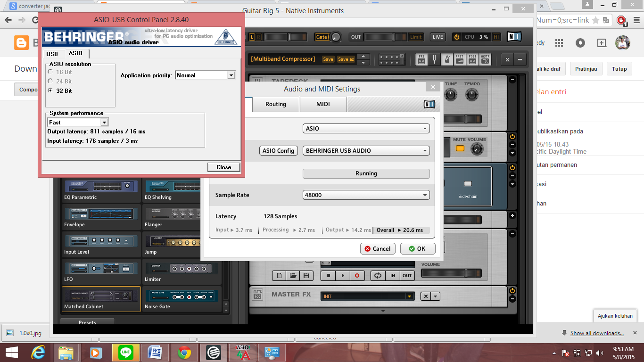
Task: Click the Native Instruments logo in header
Action: tap(514, 37)
